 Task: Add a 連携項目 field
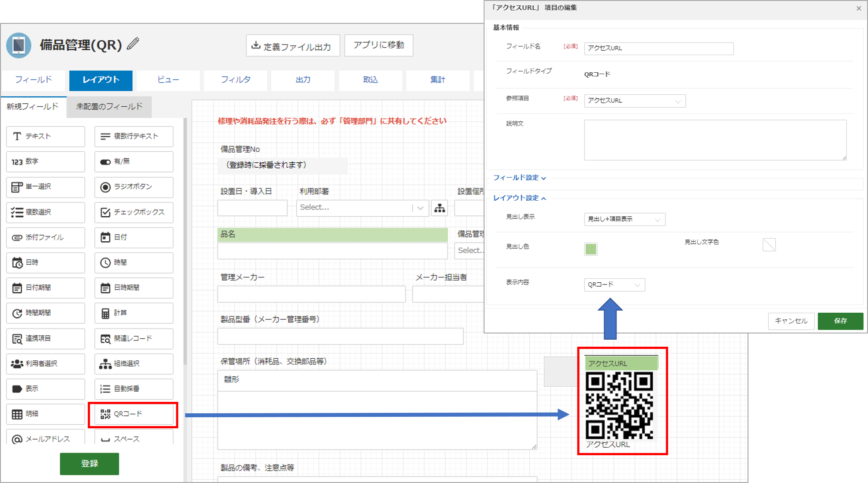[x=45, y=338]
